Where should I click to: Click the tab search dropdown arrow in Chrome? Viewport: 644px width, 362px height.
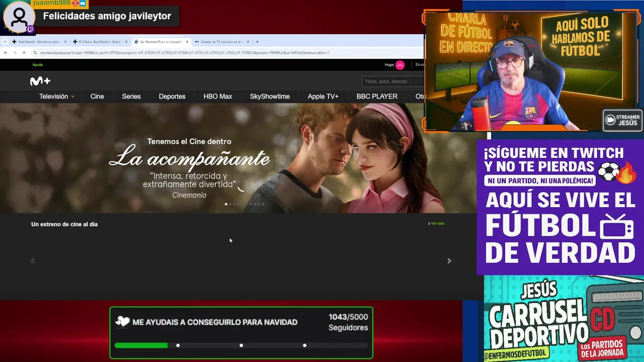point(5,42)
